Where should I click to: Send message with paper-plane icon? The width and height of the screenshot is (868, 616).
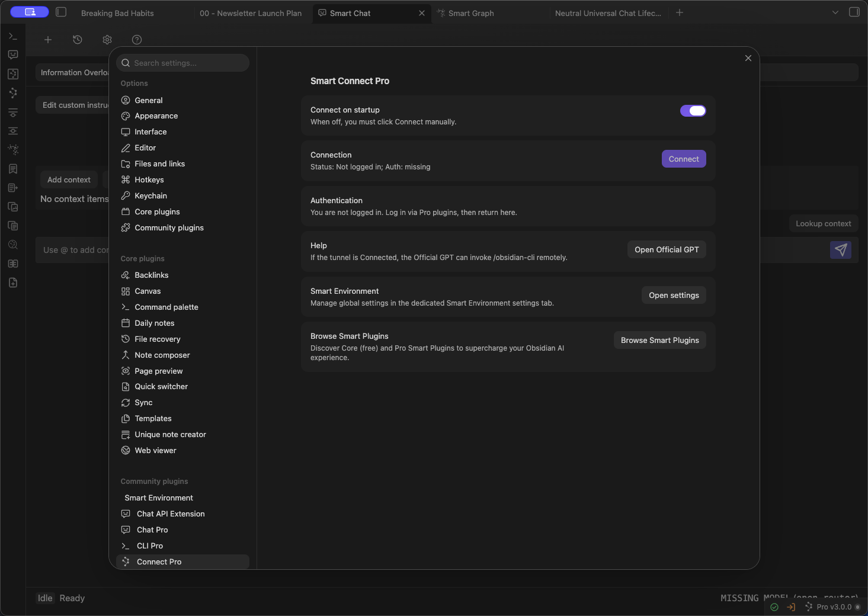click(x=841, y=250)
